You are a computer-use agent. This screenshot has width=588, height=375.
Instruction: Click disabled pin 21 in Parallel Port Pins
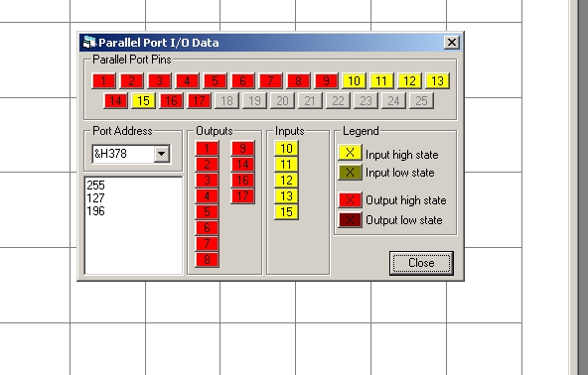310,101
